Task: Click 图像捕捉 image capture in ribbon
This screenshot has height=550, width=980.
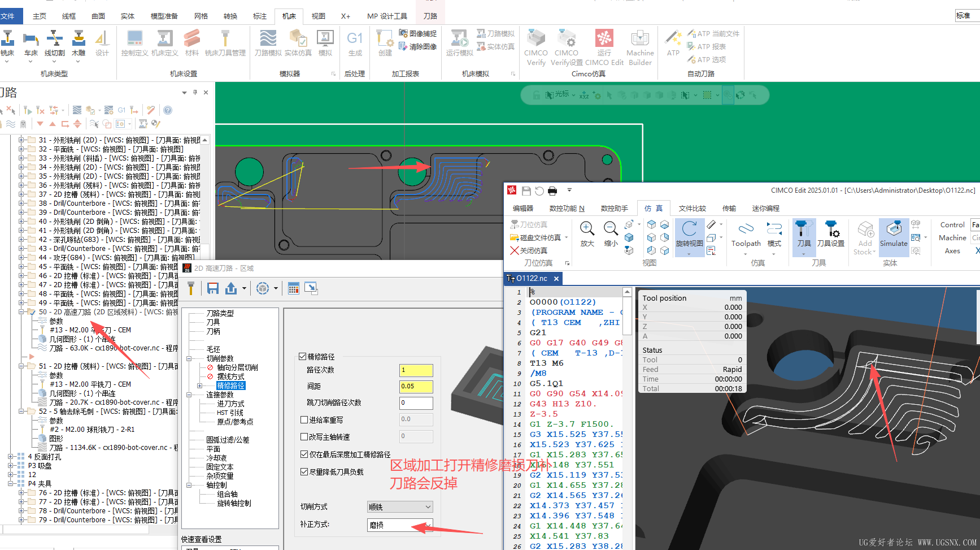Action: point(418,33)
